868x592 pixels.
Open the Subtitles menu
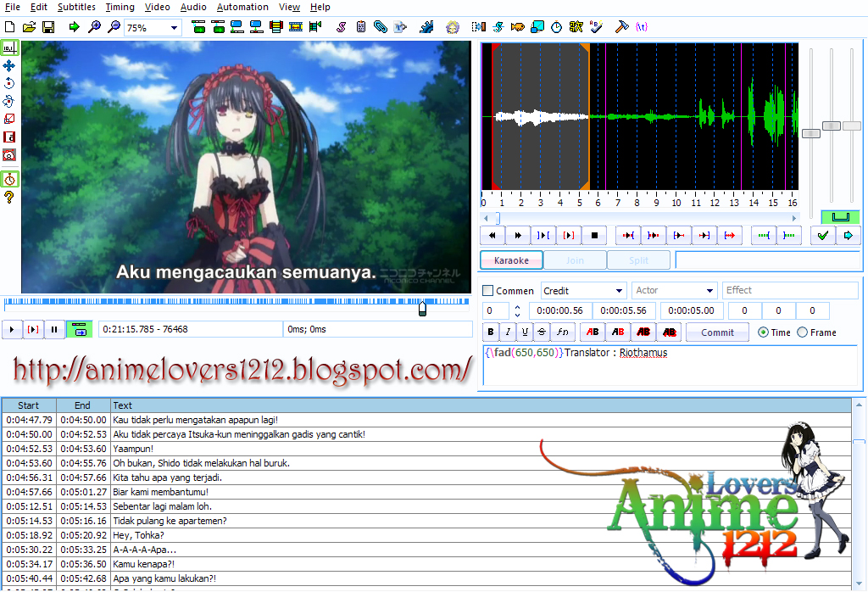76,7
